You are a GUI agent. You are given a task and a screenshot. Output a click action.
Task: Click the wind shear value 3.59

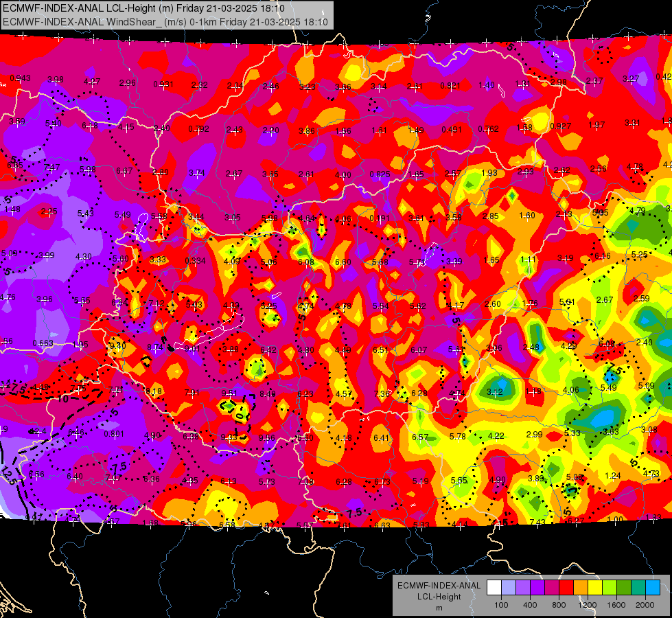16,122
